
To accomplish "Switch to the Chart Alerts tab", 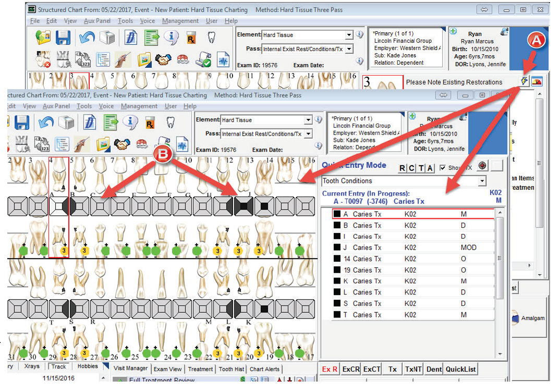I will 264,369.
